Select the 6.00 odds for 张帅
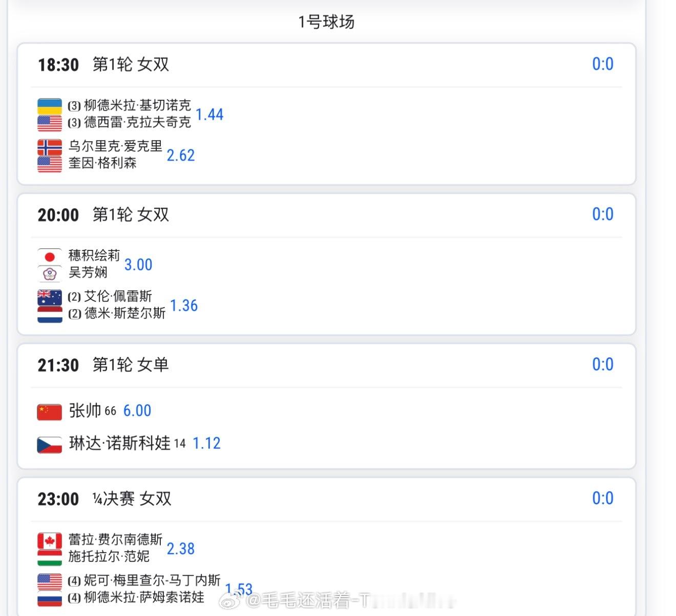 tap(138, 411)
